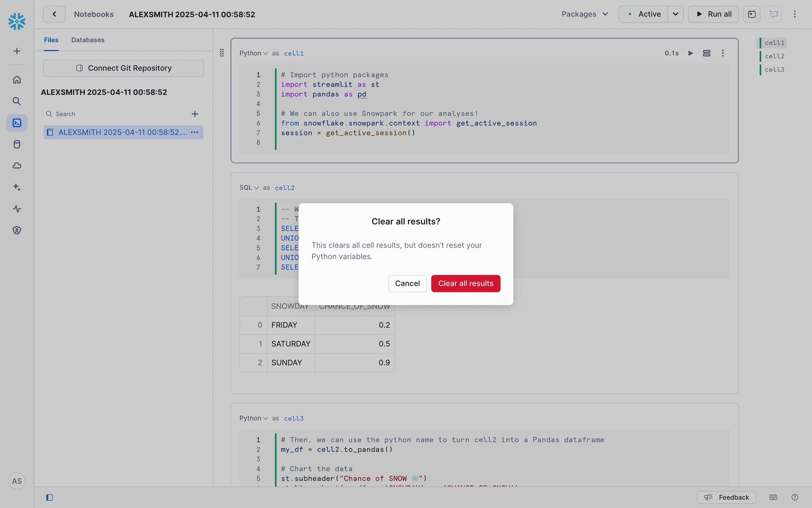This screenshot has height=508, width=812.
Task: Toggle cell1 results display layout icon
Action: [x=706, y=53]
